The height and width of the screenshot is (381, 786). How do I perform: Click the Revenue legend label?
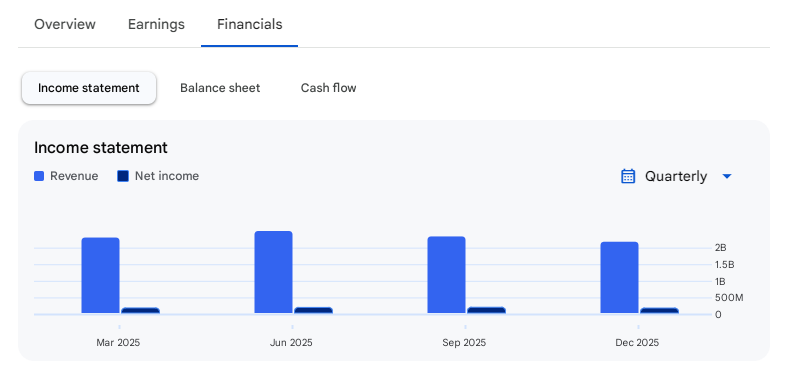pyautogui.click(x=74, y=176)
